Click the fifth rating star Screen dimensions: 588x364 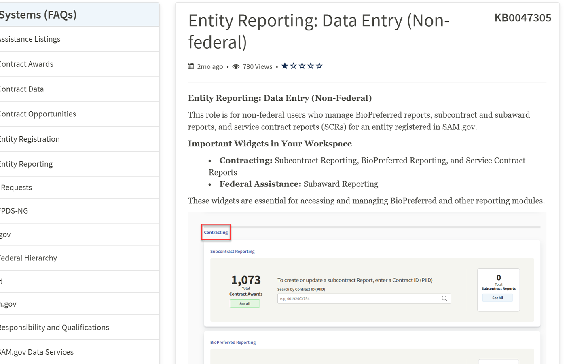coord(319,66)
